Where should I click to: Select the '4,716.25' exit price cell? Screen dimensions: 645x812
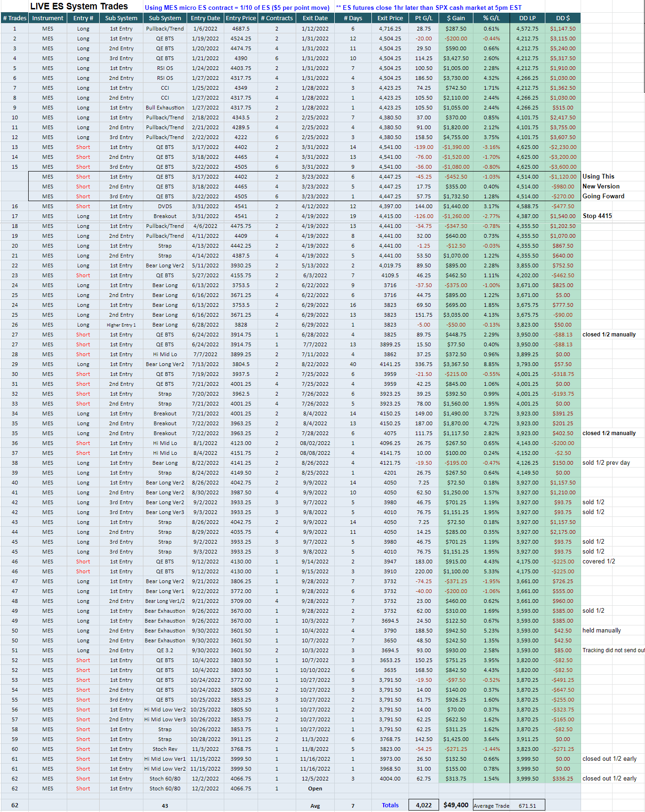click(x=390, y=29)
